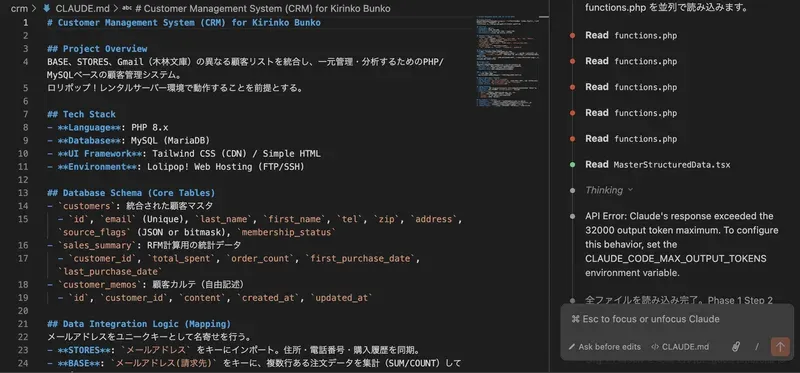Open the Read MasterStructuredData.tsx entry
The width and height of the screenshot is (800, 373).
[x=657, y=164]
